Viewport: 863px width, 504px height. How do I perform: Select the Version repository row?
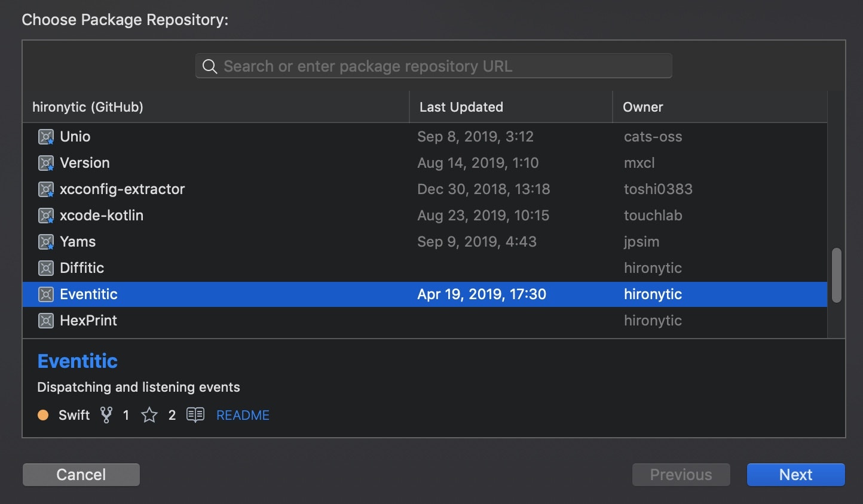[425, 163]
